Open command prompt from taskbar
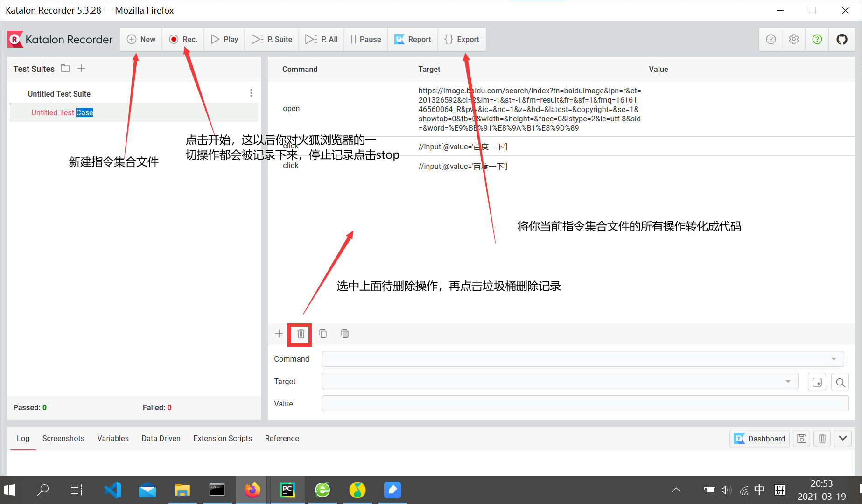This screenshot has width=862, height=504. [x=217, y=490]
